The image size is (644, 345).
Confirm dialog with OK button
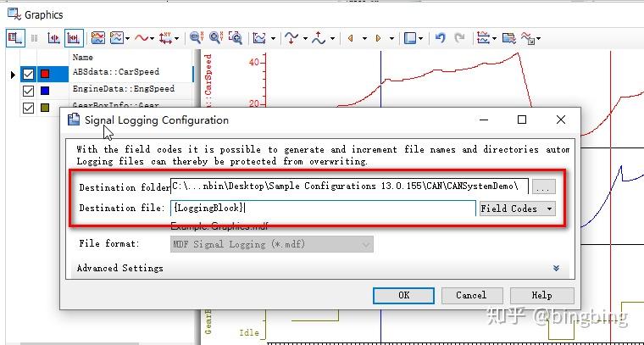(x=403, y=295)
